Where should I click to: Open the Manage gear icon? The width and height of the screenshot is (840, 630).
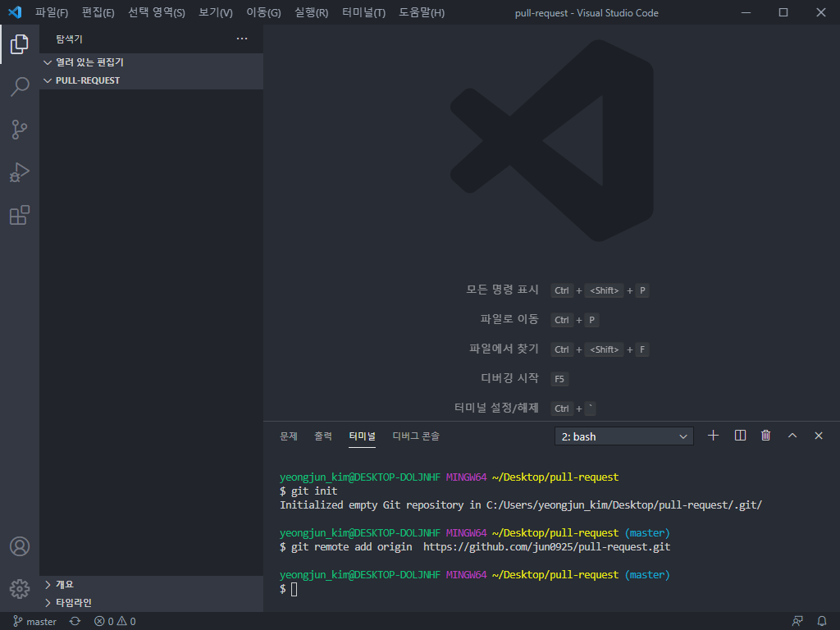(20, 589)
